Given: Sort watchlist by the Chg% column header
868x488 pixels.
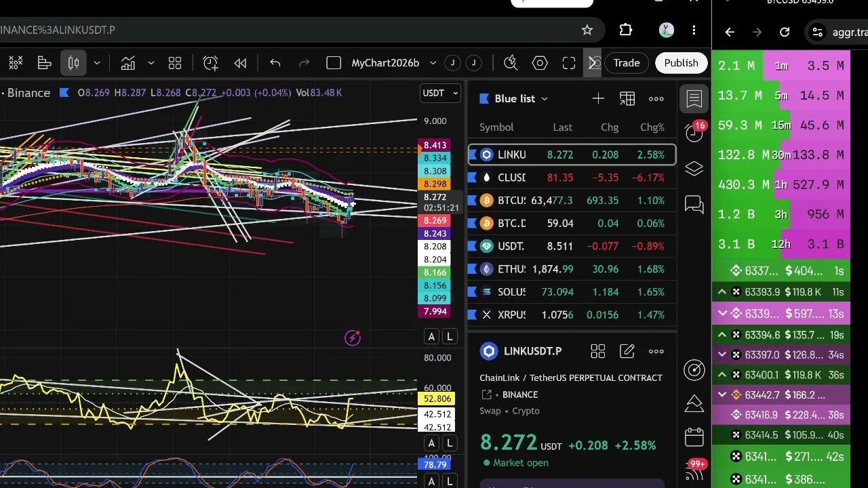Looking at the screenshot, I should click(652, 127).
